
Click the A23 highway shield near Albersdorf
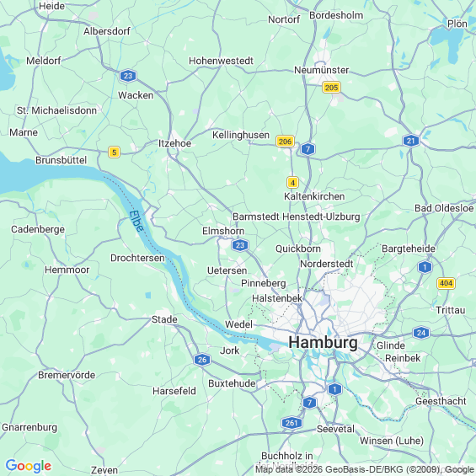(128, 76)
